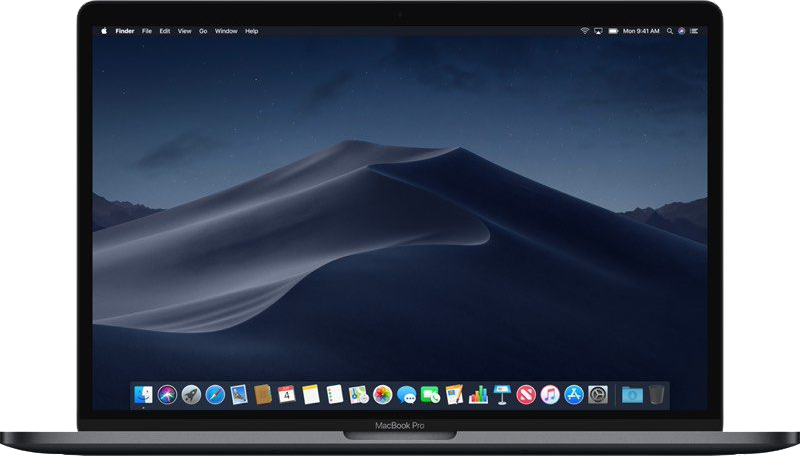Open Launchpad rocket icon in Dock

[191, 395]
